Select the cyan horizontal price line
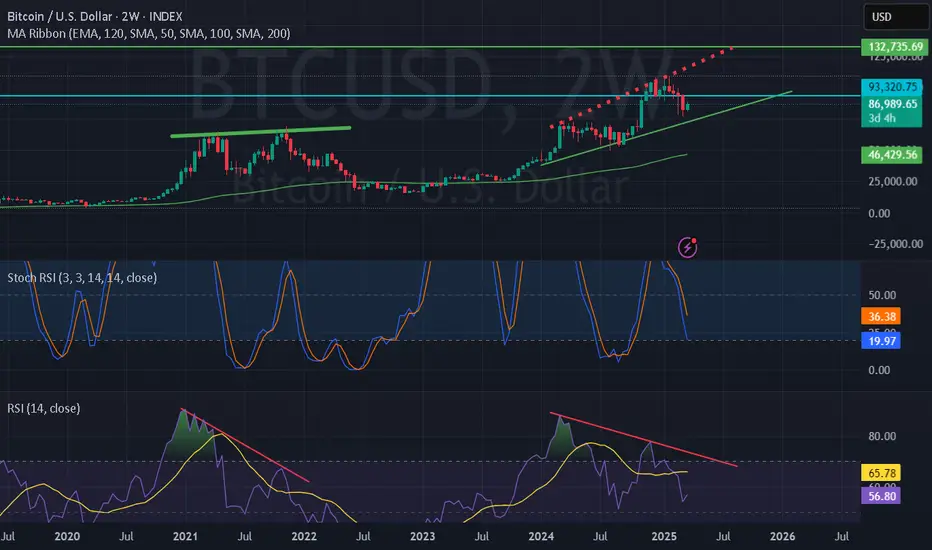 coord(430,96)
